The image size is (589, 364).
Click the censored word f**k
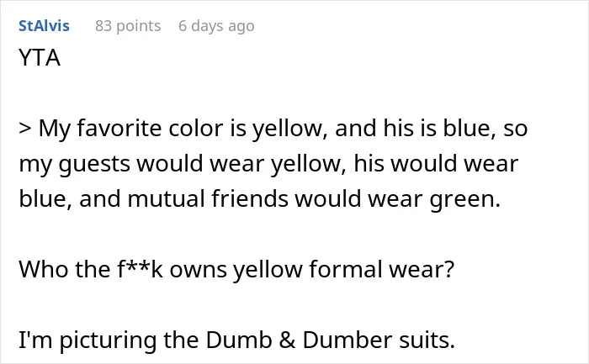[x=140, y=269]
